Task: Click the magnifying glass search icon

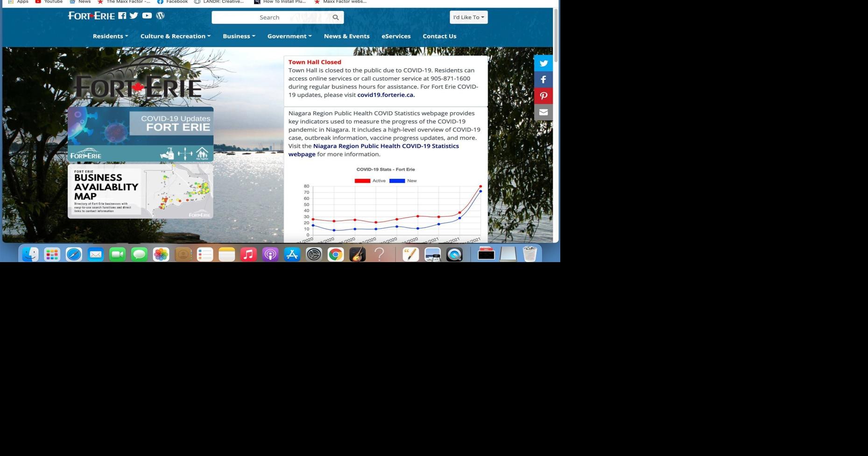Action: (x=335, y=17)
